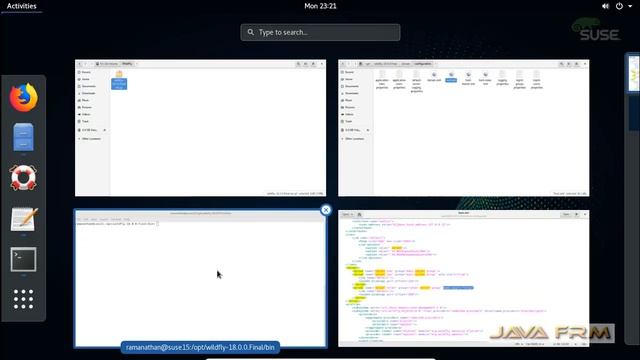Open the Files cabinet icon in dock
This screenshot has width=640, height=360.
23,137
